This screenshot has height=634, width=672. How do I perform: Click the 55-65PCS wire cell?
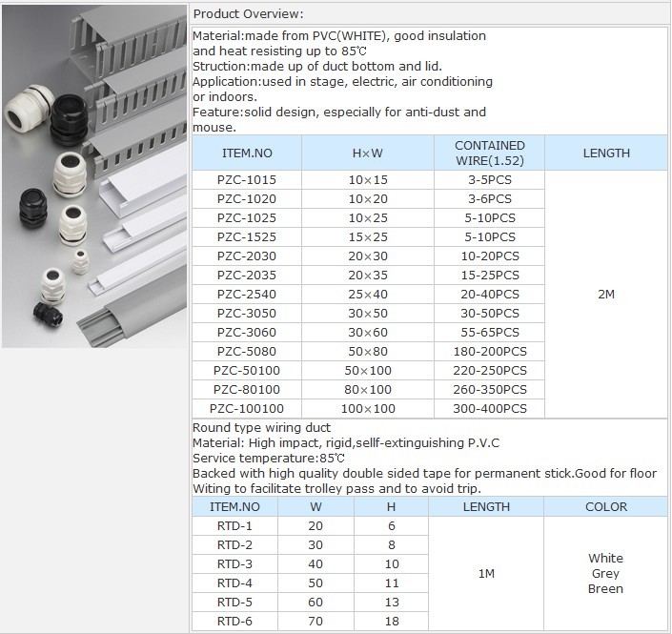(489, 333)
